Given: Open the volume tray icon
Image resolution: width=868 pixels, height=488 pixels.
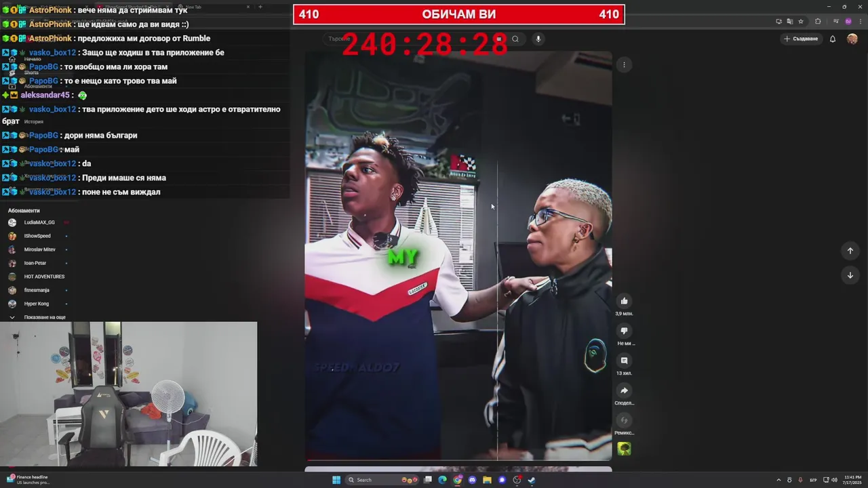Looking at the screenshot, I should pyautogui.click(x=834, y=480).
